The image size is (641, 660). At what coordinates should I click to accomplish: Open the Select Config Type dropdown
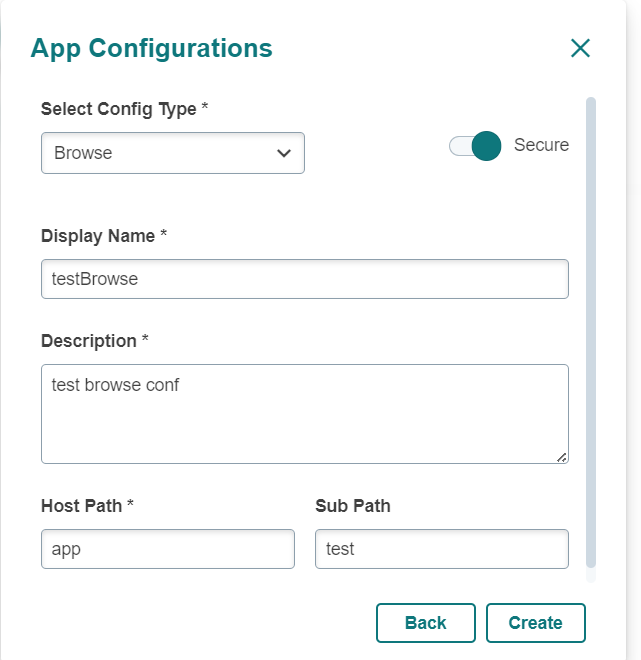pyautogui.click(x=172, y=153)
